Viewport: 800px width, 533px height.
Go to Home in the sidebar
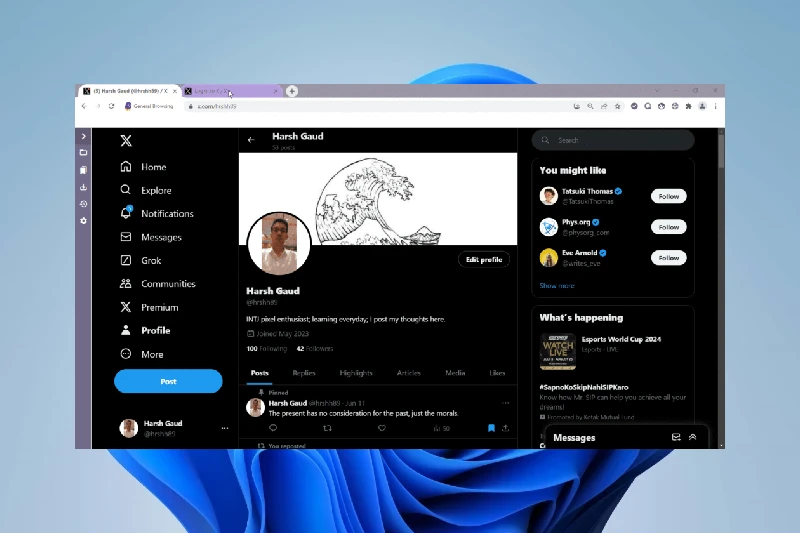143,167
